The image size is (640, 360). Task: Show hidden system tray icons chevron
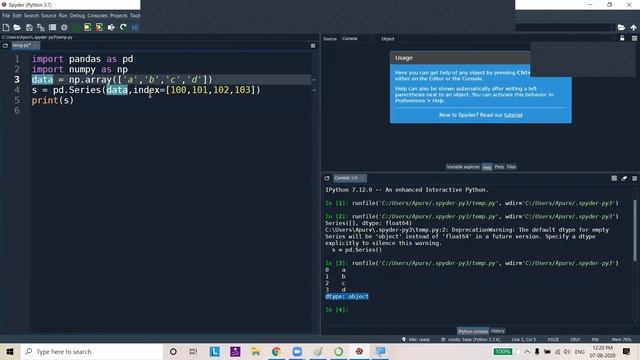pos(527,351)
